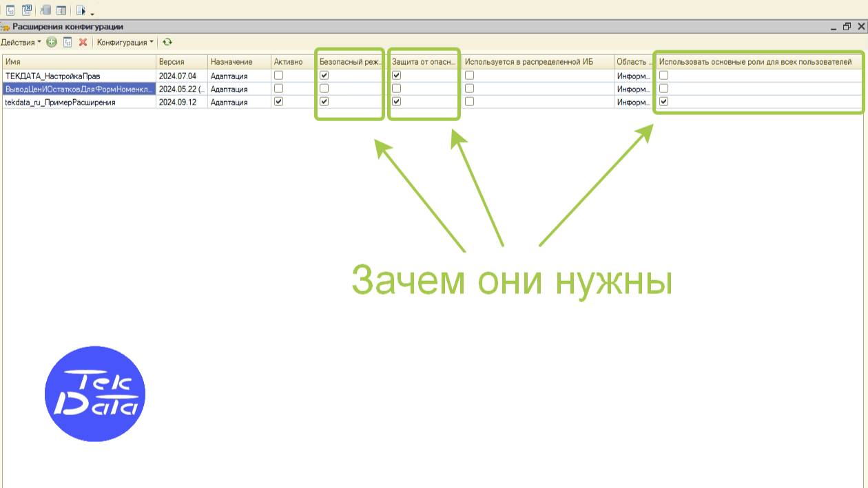Uncheck Активно for tekdata_ru_ПримерРасширения
The width and height of the screenshot is (868, 488).
tap(278, 101)
